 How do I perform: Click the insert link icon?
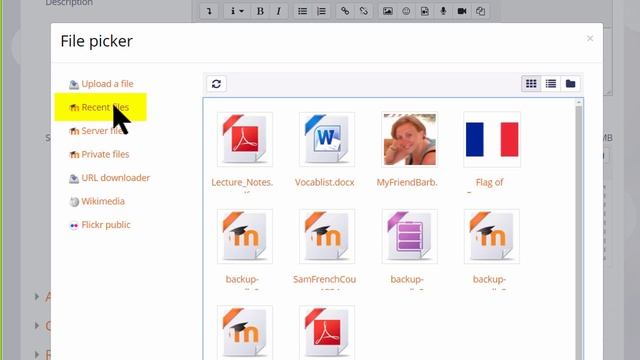click(345, 11)
